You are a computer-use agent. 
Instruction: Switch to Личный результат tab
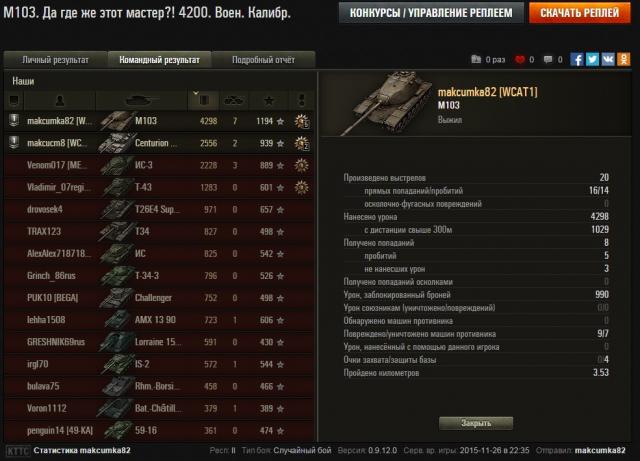tap(56, 60)
